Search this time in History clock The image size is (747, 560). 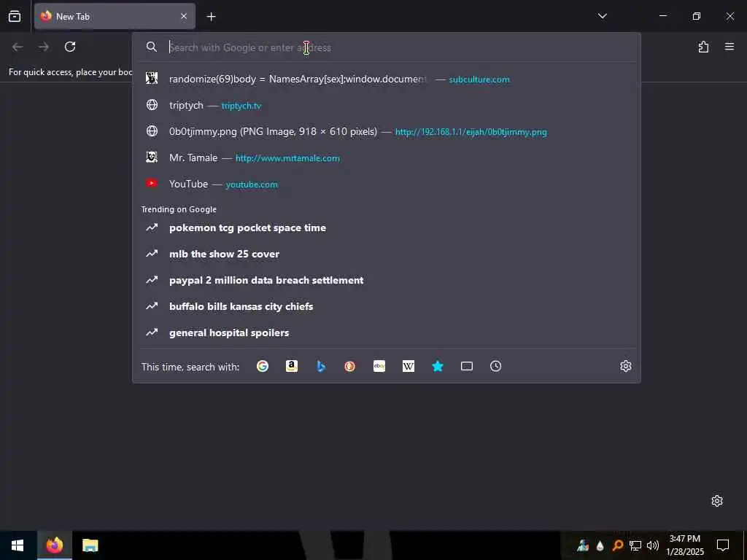click(x=495, y=366)
